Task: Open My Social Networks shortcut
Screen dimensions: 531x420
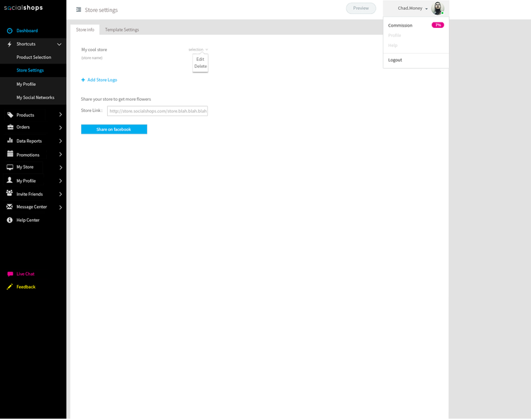Action: tap(35, 97)
